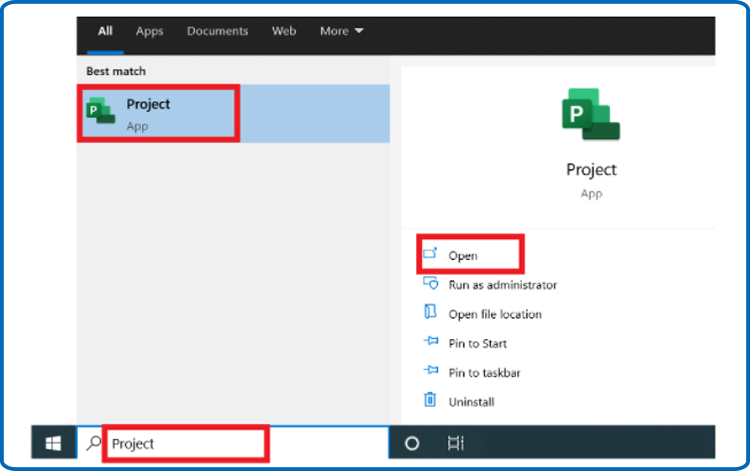Click the small Project icon in results
Screen dimensions: 750x471
tap(100, 110)
